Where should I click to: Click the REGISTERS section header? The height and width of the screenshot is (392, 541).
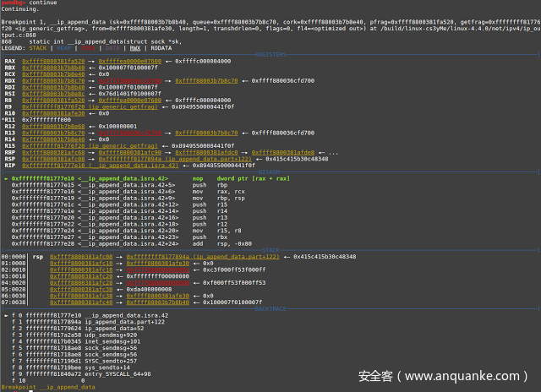269,56
